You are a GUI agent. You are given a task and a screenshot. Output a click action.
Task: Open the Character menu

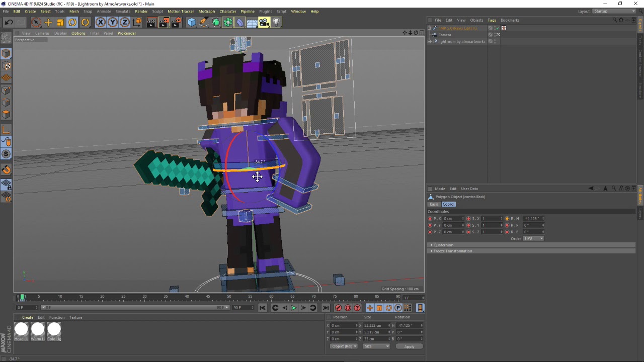(x=228, y=11)
